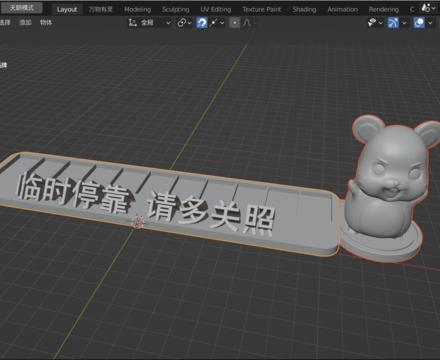The image size is (440, 360).
Task: Open the 添加 menu in the header
Action: 25,22
